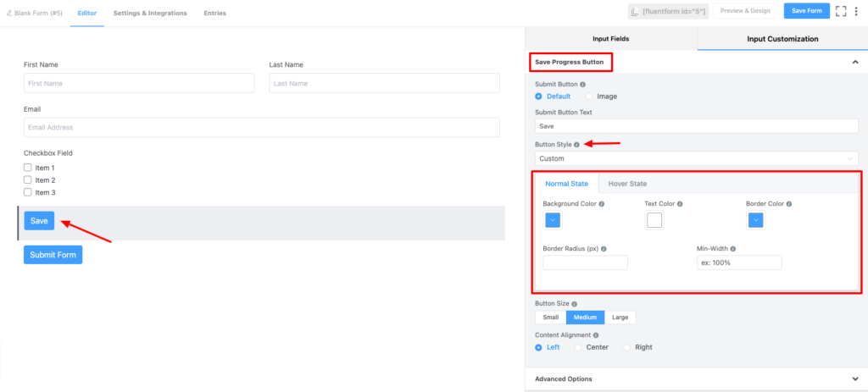This screenshot has height=392, width=868.
Task: Click the Button Style info icon
Action: tap(576, 145)
